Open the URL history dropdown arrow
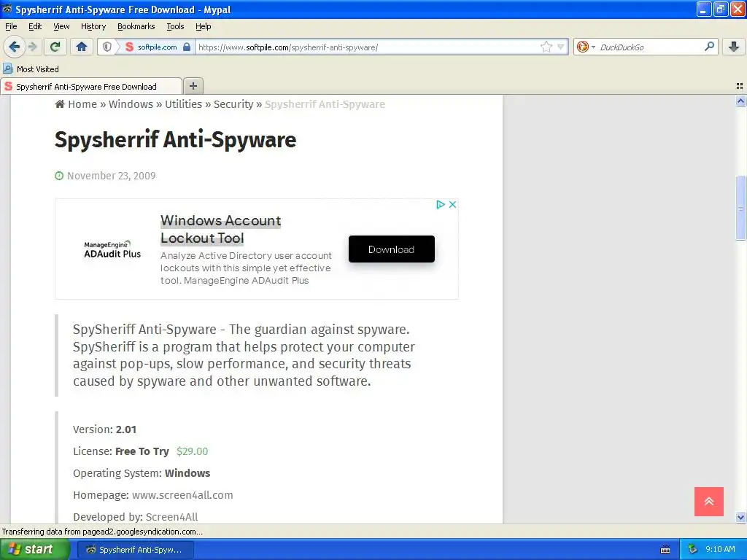This screenshot has width=747, height=560. (x=561, y=47)
